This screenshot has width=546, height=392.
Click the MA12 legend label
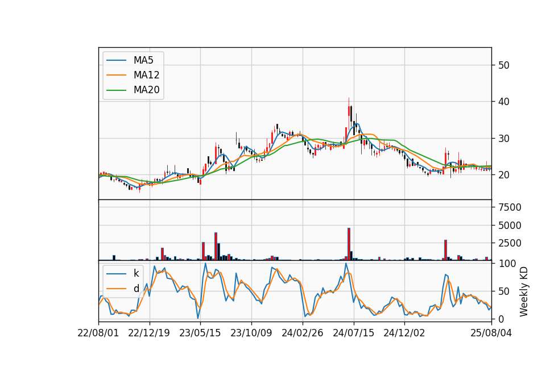[146, 75]
